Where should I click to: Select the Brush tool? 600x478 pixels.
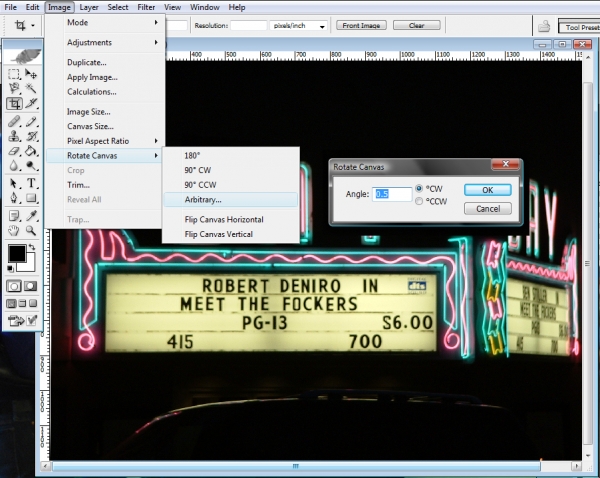coord(31,122)
